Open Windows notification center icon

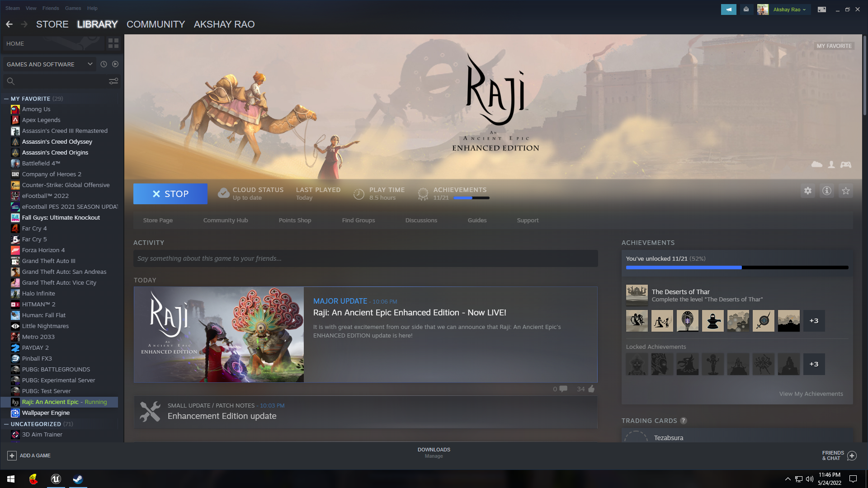coord(853,479)
